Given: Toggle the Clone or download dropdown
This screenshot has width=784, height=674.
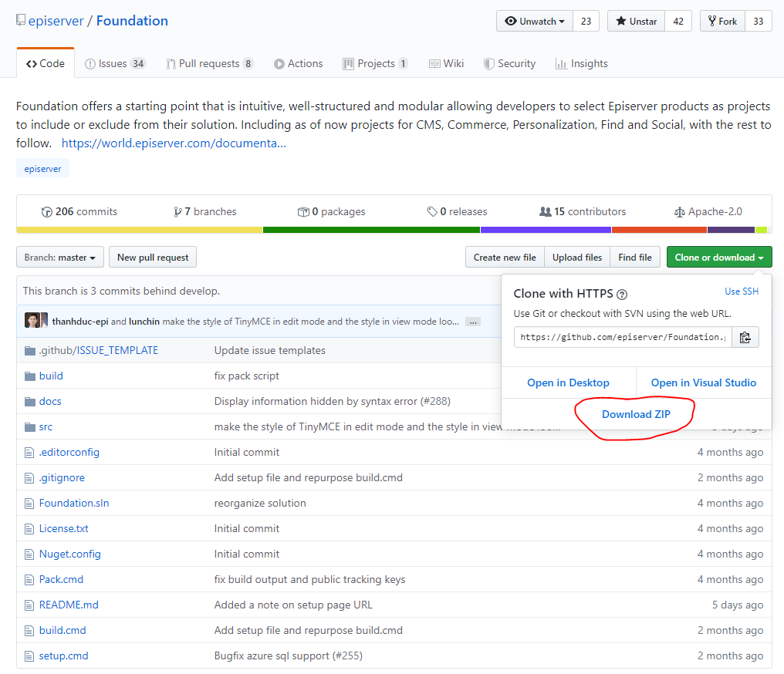Looking at the screenshot, I should [x=719, y=258].
